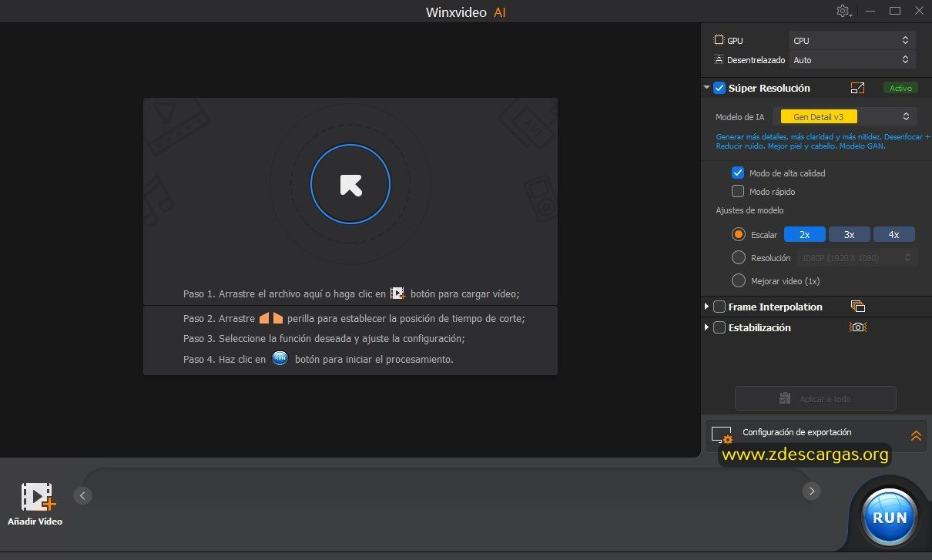This screenshot has height=560, width=932.
Task: Click the Ajustes de modelo label
Action: click(x=749, y=210)
